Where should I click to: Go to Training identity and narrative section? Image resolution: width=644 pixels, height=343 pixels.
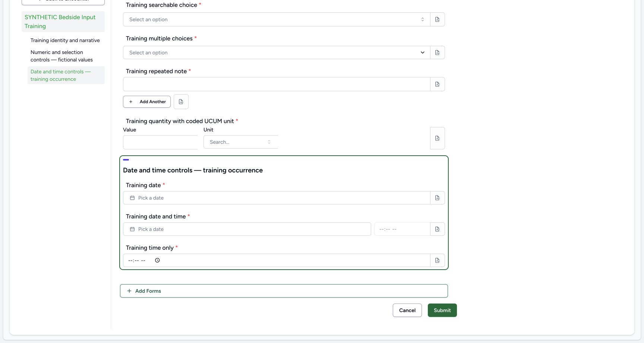click(65, 40)
